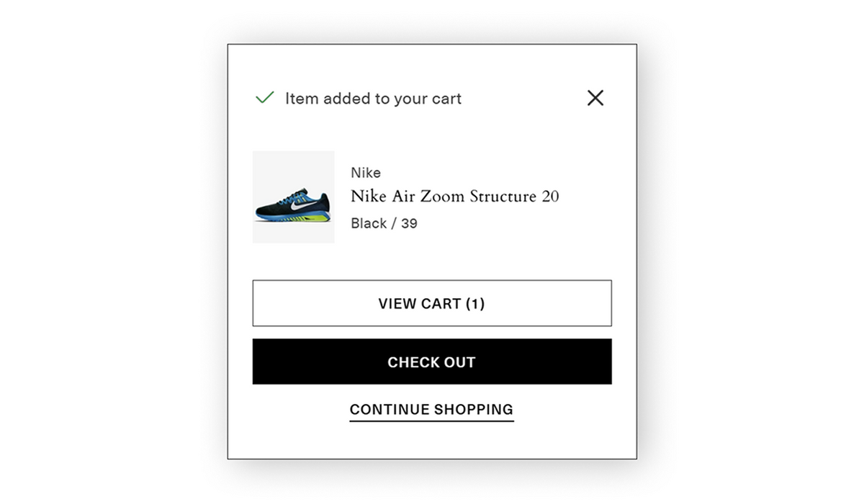Follow the Continue Shopping link
Screen dimensions: 864x504
[431, 410]
